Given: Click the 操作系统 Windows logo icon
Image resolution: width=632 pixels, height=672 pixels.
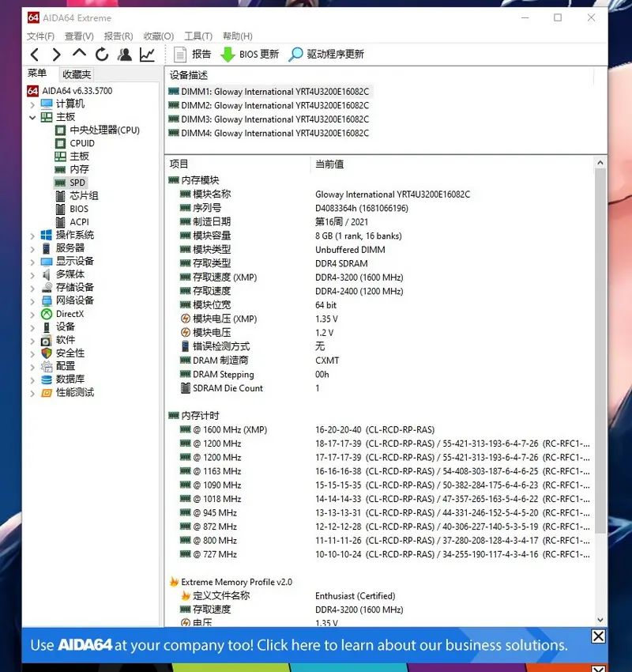Looking at the screenshot, I should (47, 235).
